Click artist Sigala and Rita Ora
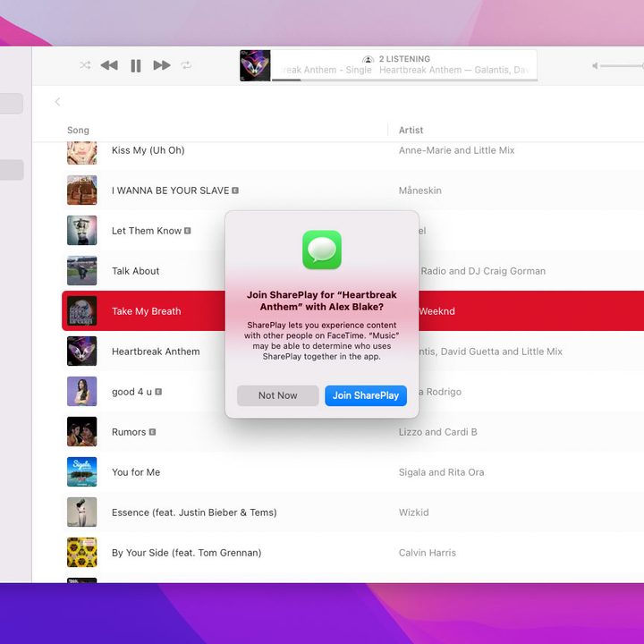The width and height of the screenshot is (644, 644). (x=441, y=472)
